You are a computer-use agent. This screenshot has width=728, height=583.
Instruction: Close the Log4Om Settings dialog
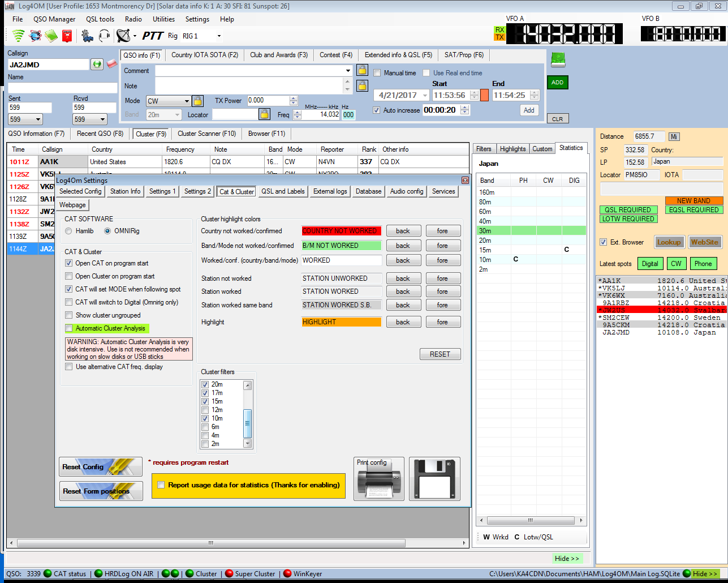(x=466, y=180)
